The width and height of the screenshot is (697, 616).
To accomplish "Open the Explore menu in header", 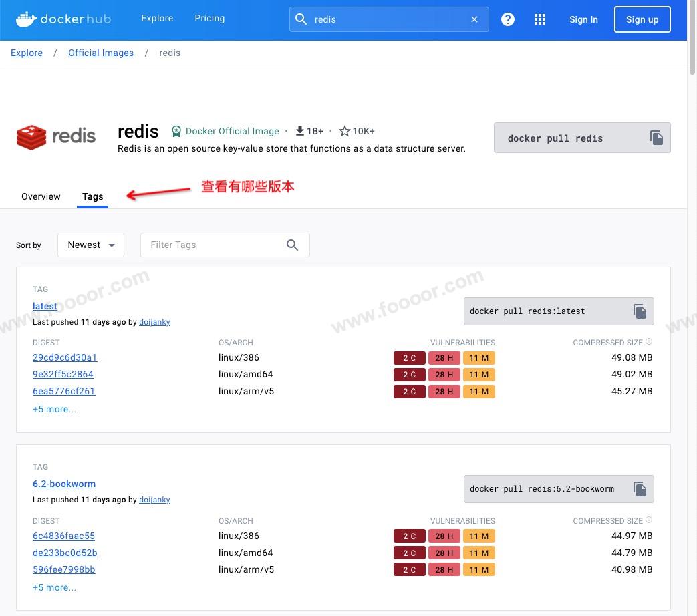I will (x=157, y=19).
